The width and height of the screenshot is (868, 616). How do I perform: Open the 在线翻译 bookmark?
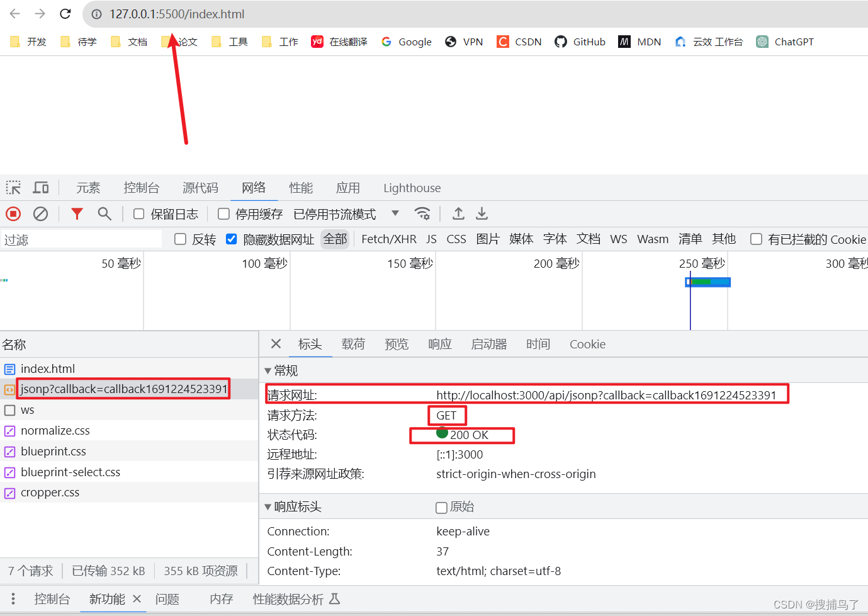click(339, 42)
